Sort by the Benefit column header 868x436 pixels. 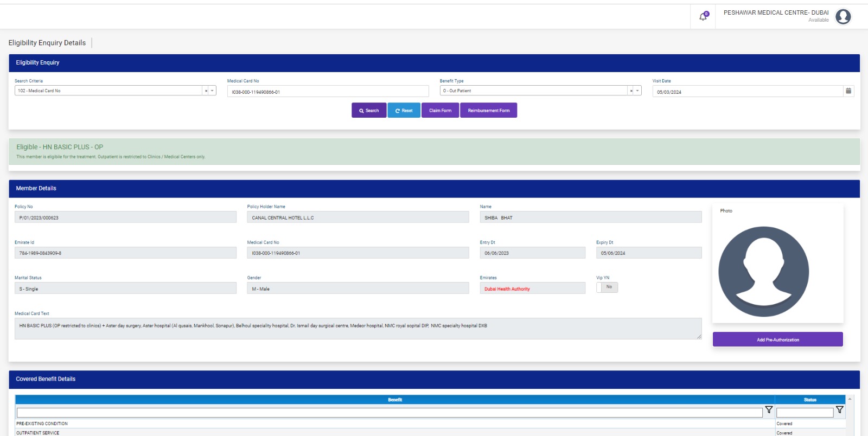(395, 400)
